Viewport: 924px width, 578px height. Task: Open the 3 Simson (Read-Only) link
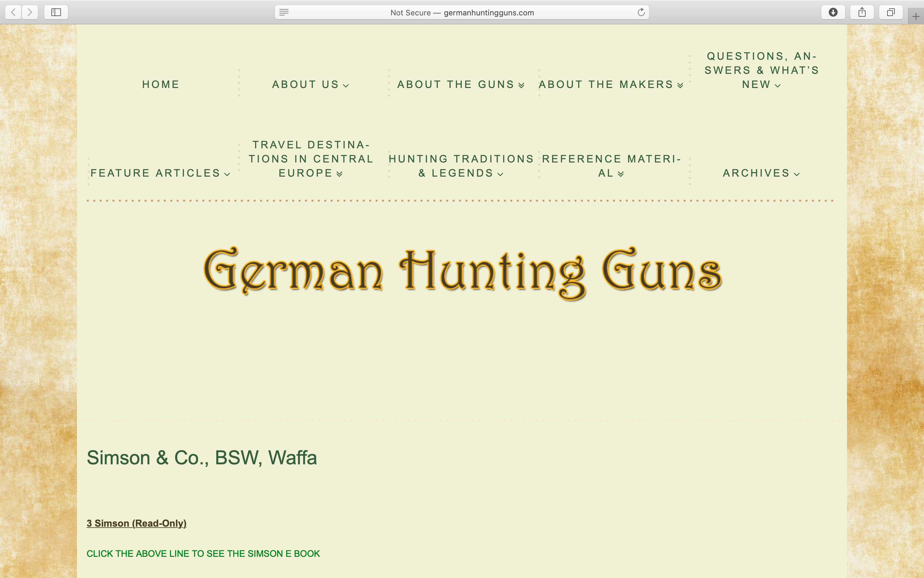(x=136, y=523)
